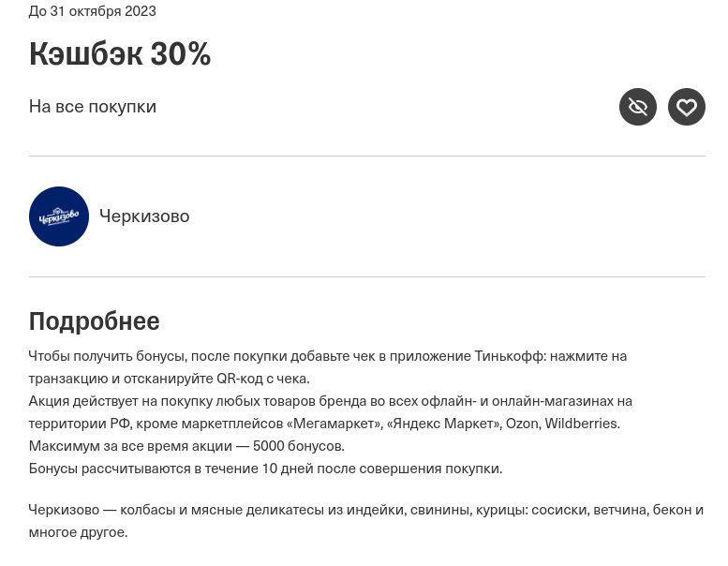Click the Wildberries marketplace name
This screenshot has height=566, width=728.
[582, 424]
